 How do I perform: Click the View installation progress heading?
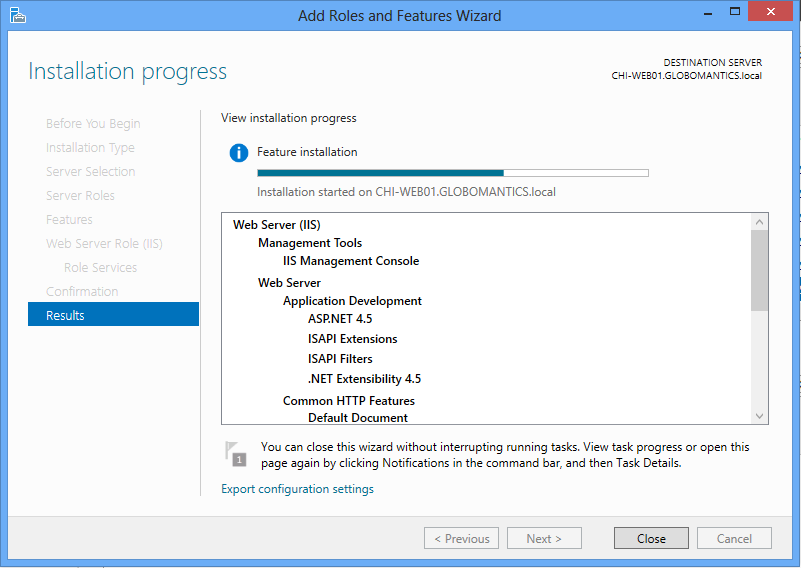(x=289, y=118)
